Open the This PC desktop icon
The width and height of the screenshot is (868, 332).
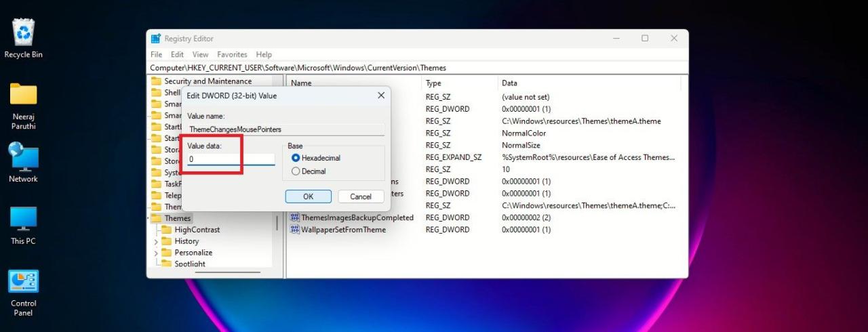24,219
